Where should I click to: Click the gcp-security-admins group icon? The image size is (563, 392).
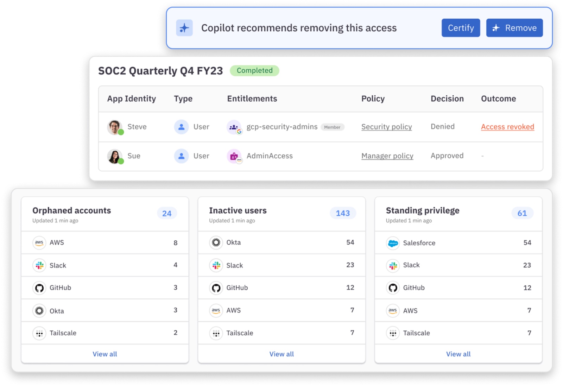point(234,127)
